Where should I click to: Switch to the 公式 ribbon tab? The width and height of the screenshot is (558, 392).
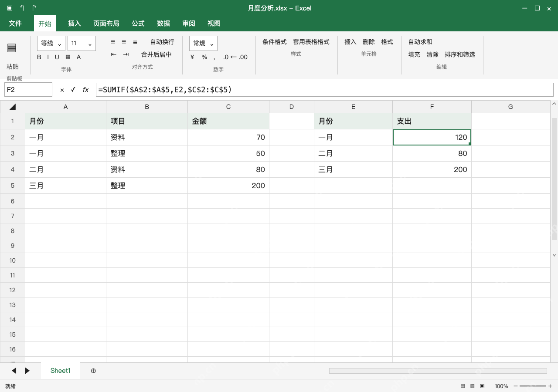point(138,24)
